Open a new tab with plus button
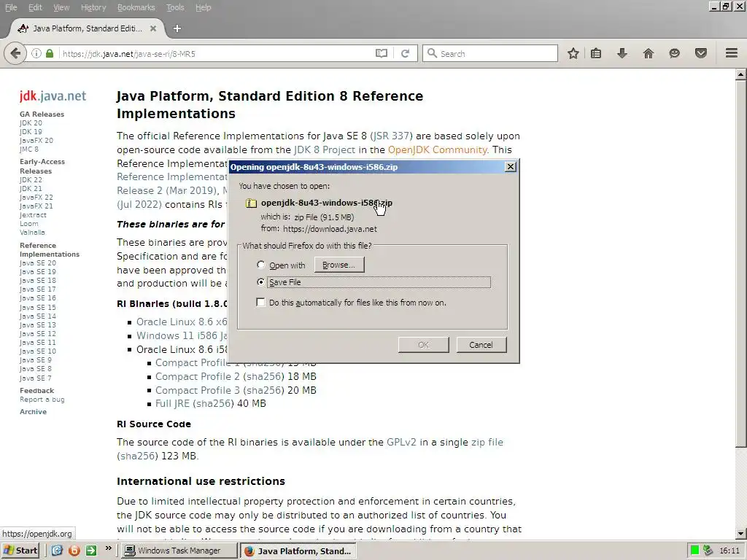This screenshot has width=747, height=560. click(177, 28)
